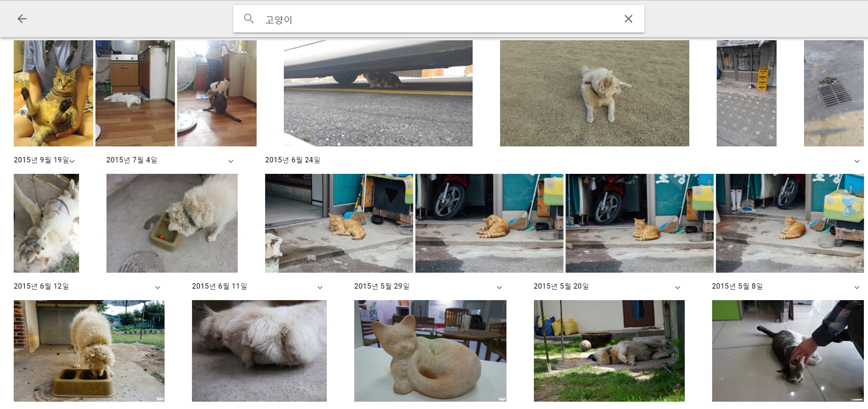This screenshot has width=868, height=409.
Task: Open orange cat loafing photo with green-yellow box
Action: coord(639,223)
